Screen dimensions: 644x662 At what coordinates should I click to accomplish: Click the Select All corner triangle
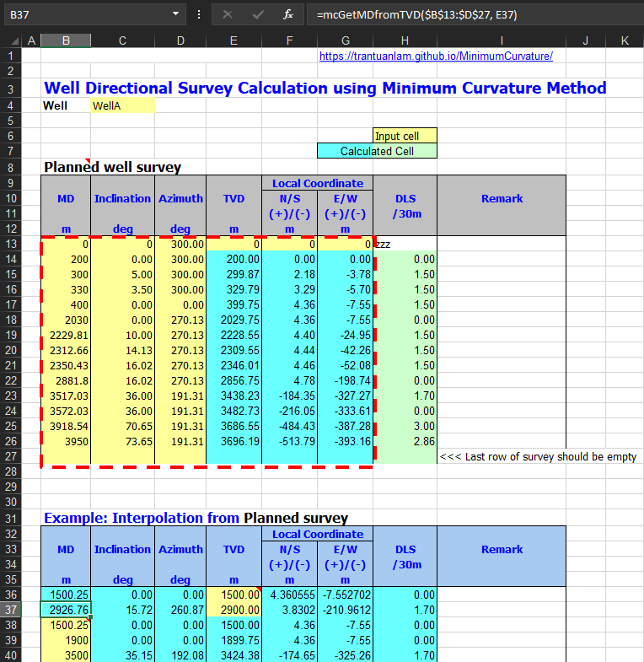(10, 40)
